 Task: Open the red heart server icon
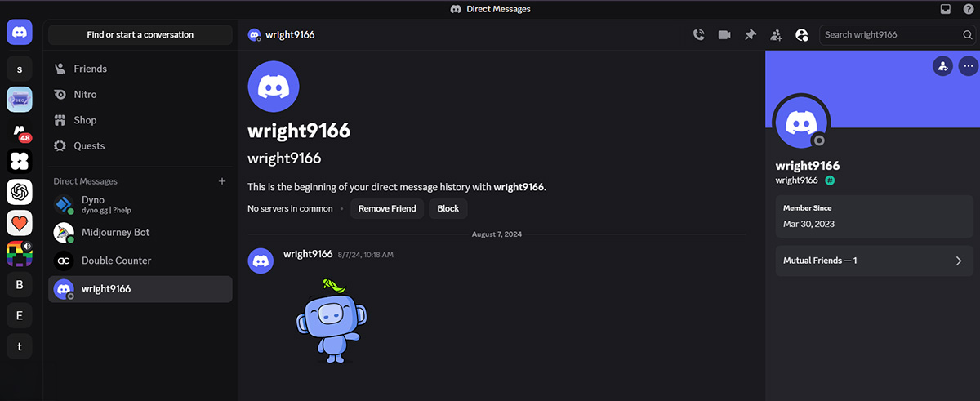(x=20, y=223)
